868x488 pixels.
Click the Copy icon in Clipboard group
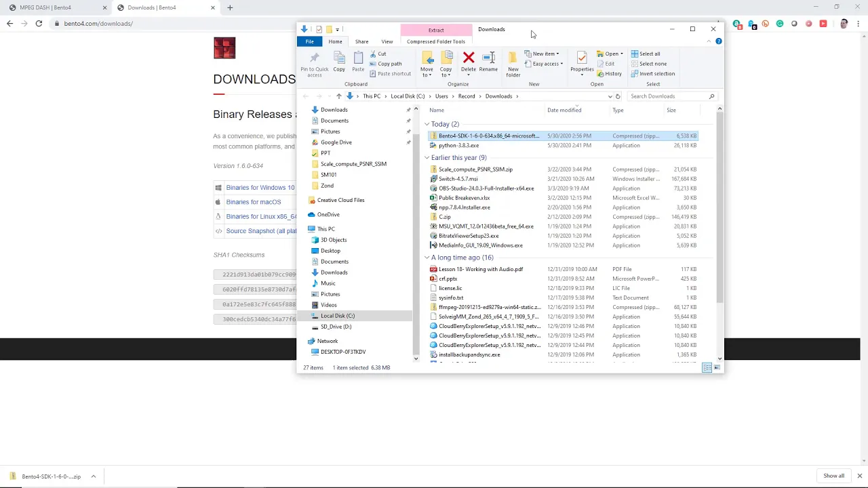pyautogui.click(x=339, y=59)
